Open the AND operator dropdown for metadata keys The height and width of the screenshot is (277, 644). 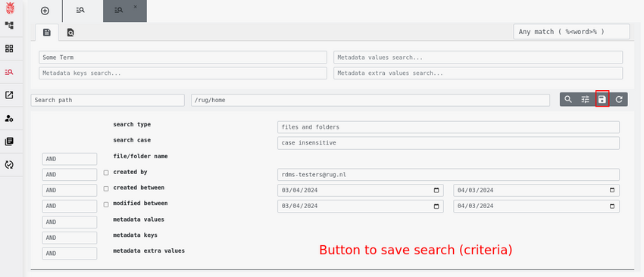click(x=70, y=238)
